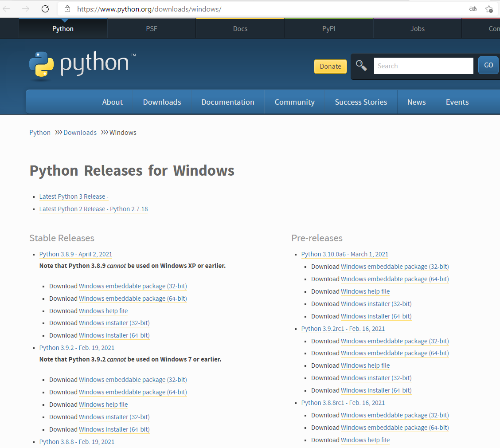Download 3.9.2 Windows embeddable package (32-bit)
Viewport: 500px width, 448px height.
pos(133,380)
